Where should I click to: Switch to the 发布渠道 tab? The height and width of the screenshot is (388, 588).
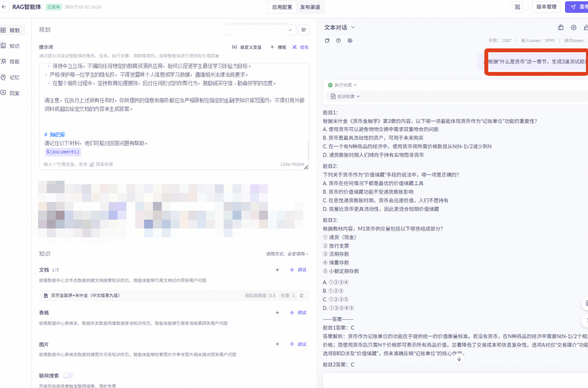pyautogui.click(x=310, y=7)
